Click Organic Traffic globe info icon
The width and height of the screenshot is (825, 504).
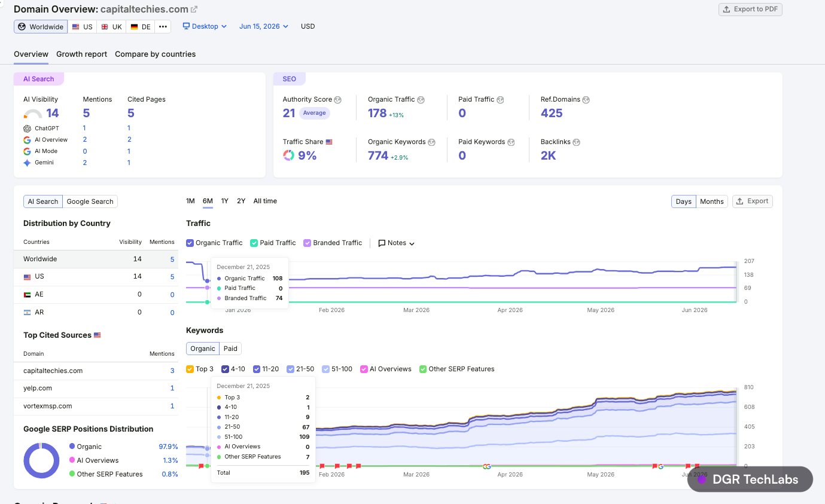pos(421,100)
